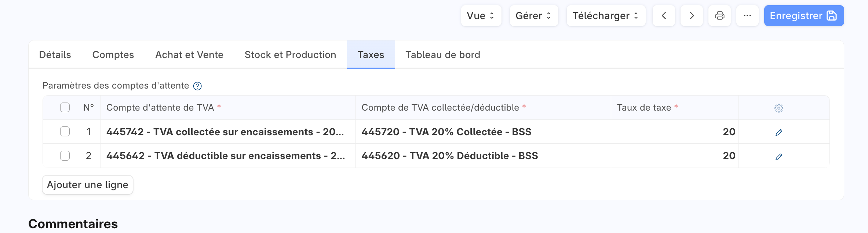Click the print icon button

coord(719,16)
